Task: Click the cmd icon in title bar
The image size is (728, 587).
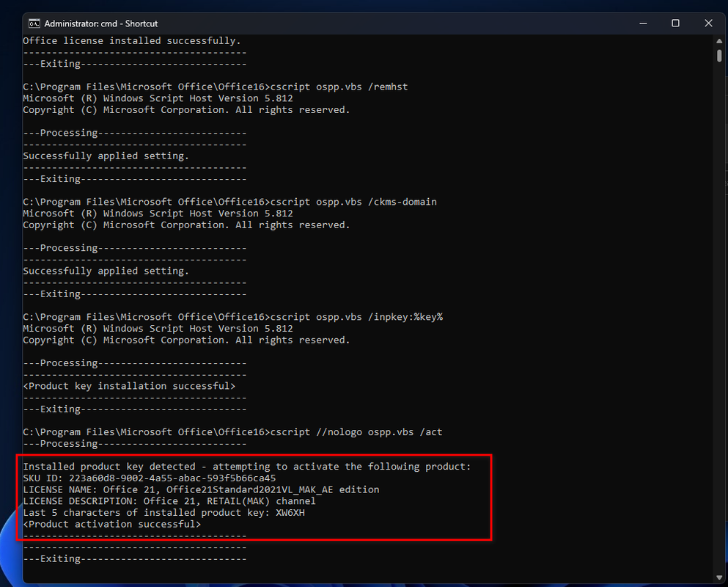Action: pyautogui.click(x=34, y=23)
